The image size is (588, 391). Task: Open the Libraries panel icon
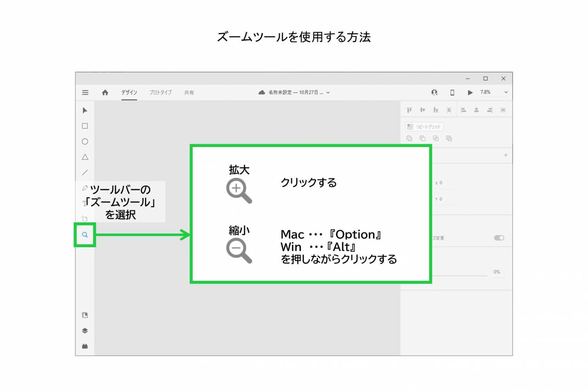click(x=85, y=315)
